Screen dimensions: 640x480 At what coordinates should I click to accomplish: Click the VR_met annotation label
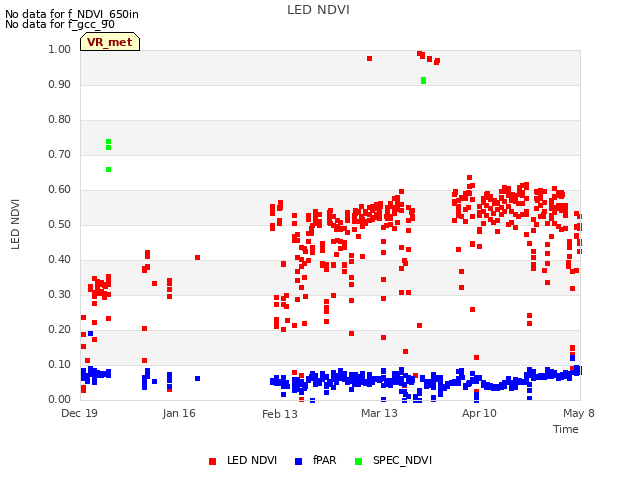coord(110,42)
